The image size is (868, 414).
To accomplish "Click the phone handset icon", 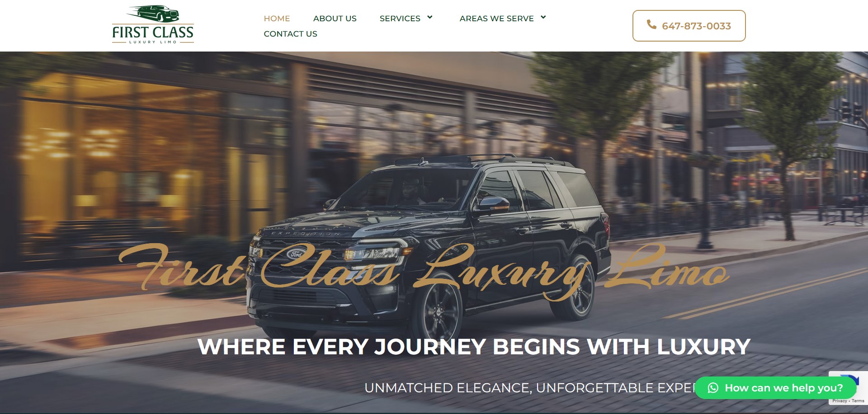I will tap(651, 24).
